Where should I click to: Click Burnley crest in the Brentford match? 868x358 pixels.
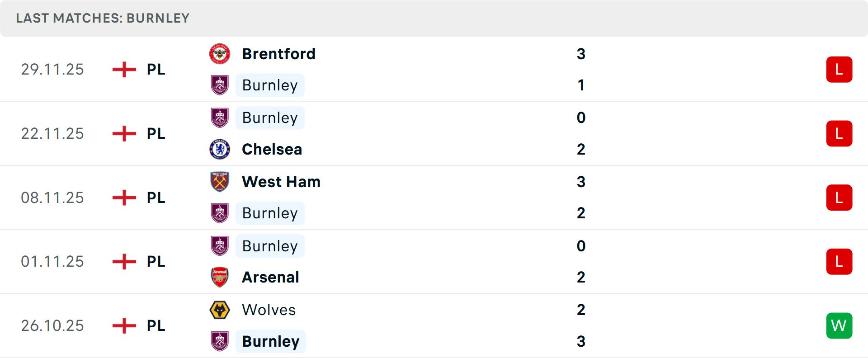[220, 85]
